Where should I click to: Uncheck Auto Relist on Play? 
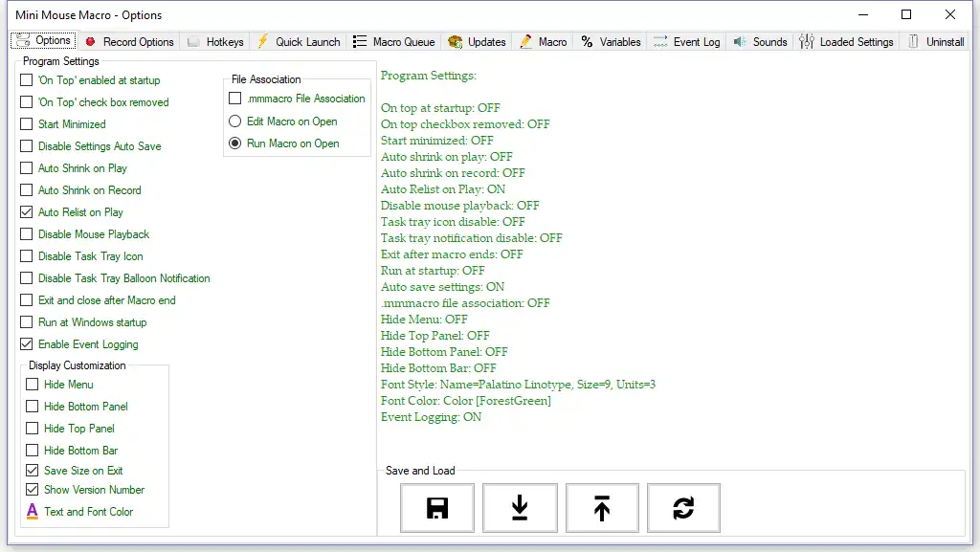(26, 211)
